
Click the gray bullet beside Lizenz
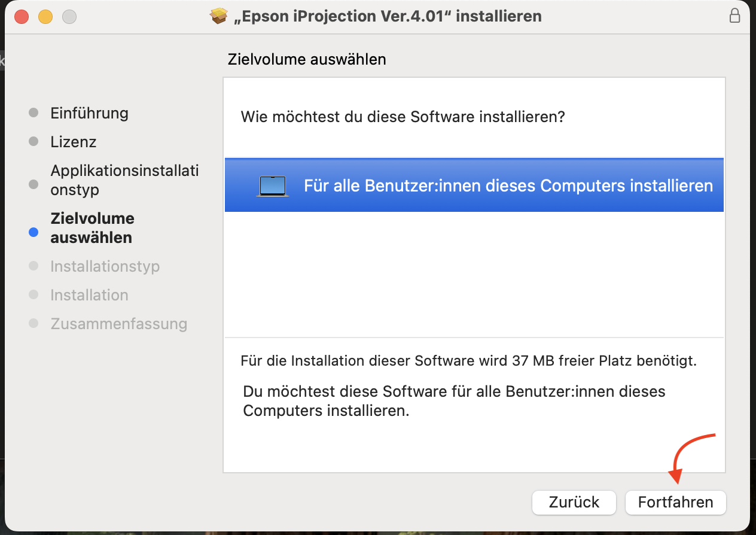33,142
